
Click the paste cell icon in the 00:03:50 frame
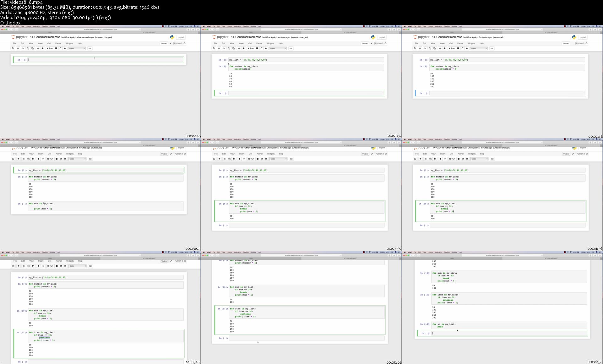pyautogui.click(x=234, y=159)
